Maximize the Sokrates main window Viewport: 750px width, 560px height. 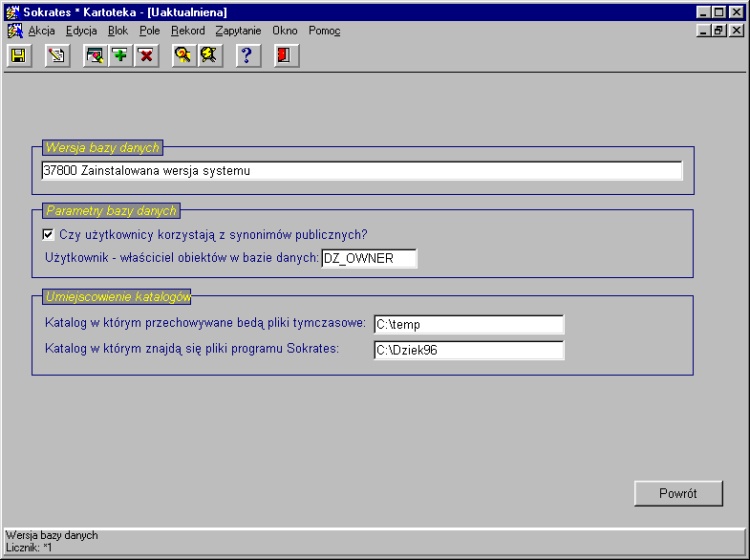pos(718,12)
